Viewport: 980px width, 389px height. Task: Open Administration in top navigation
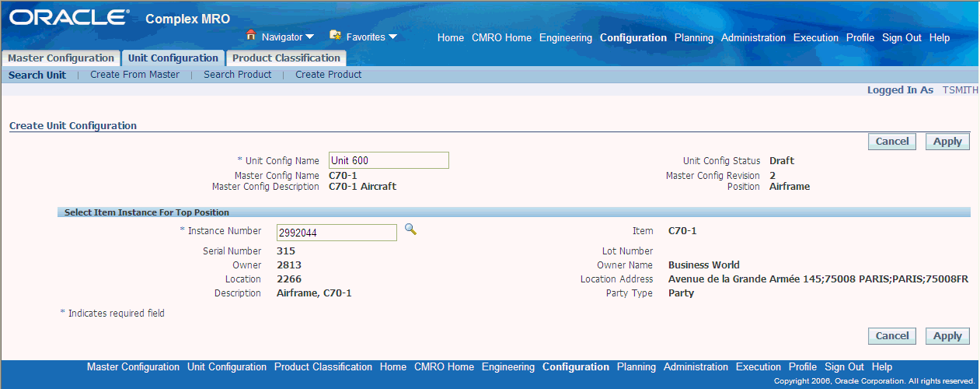(753, 37)
